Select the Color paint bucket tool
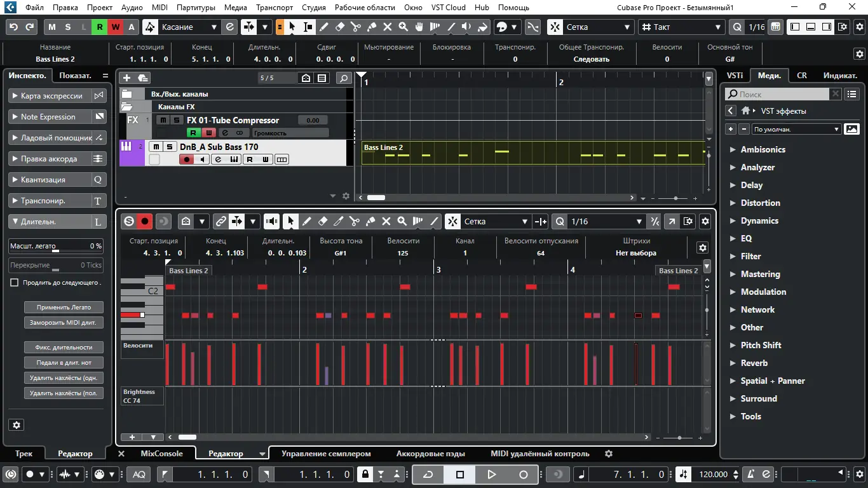Screen dimensions: 868x488 [482, 27]
